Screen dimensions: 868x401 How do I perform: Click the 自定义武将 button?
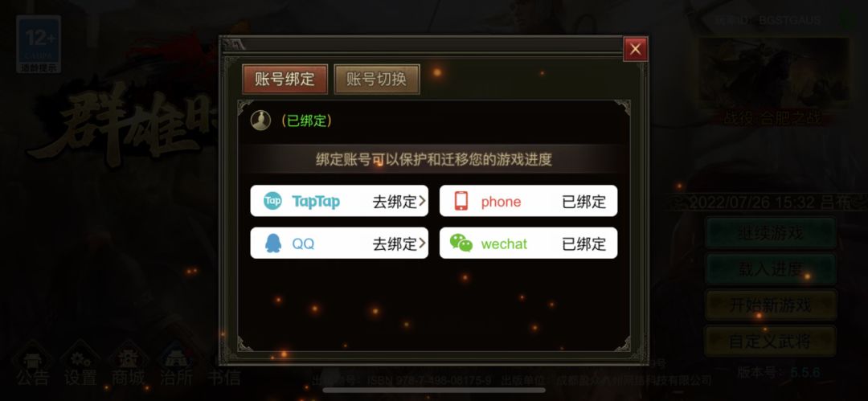point(770,342)
